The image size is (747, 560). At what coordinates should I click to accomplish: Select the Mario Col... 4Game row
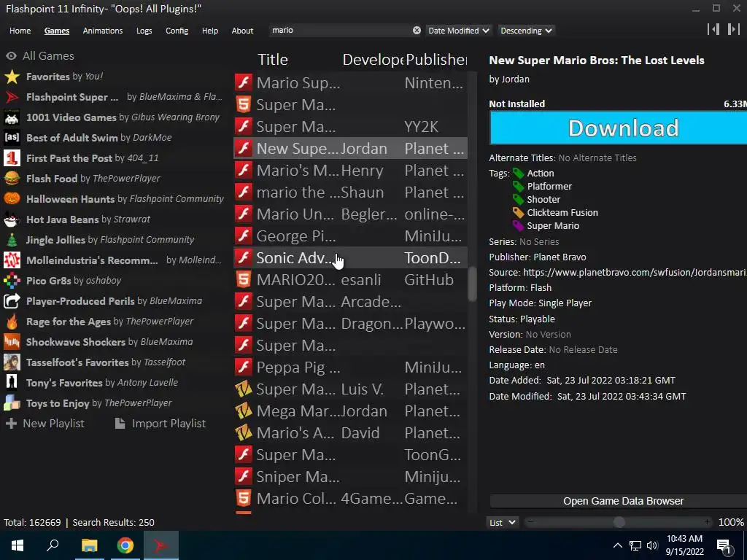351,499
